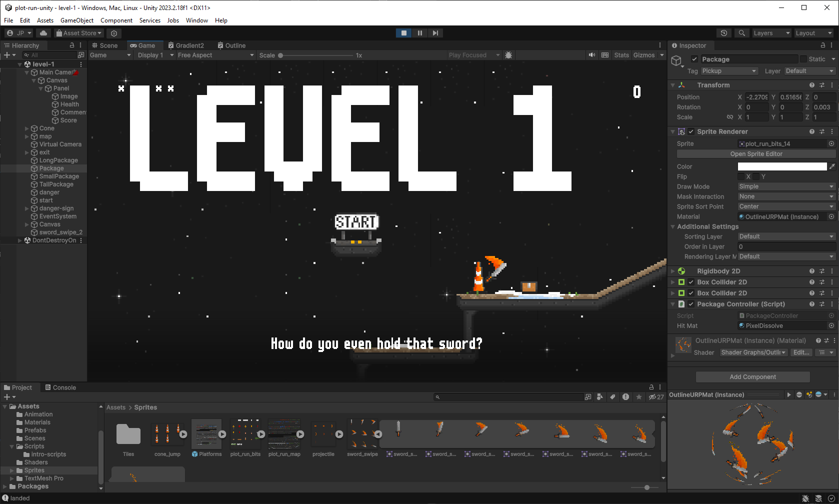Click Open Sprite Editor button
The width and height of the screenshot is (839, 504).
pos(756,154)
